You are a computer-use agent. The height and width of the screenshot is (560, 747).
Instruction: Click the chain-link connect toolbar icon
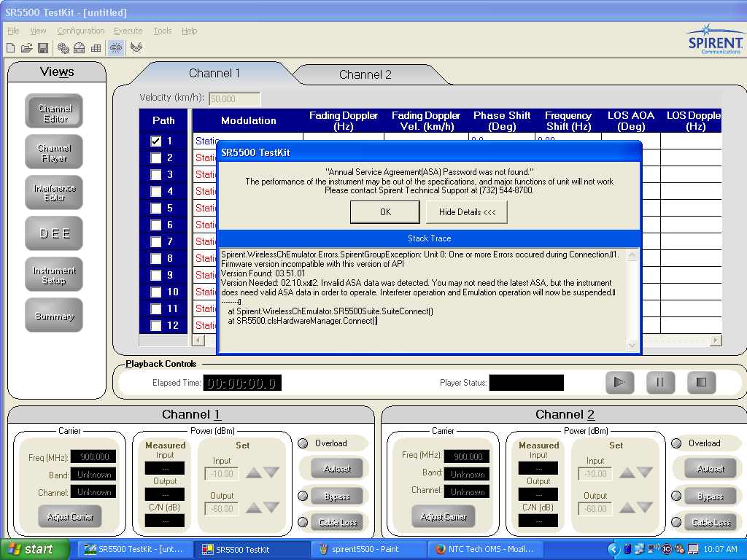tap(116, 48)
